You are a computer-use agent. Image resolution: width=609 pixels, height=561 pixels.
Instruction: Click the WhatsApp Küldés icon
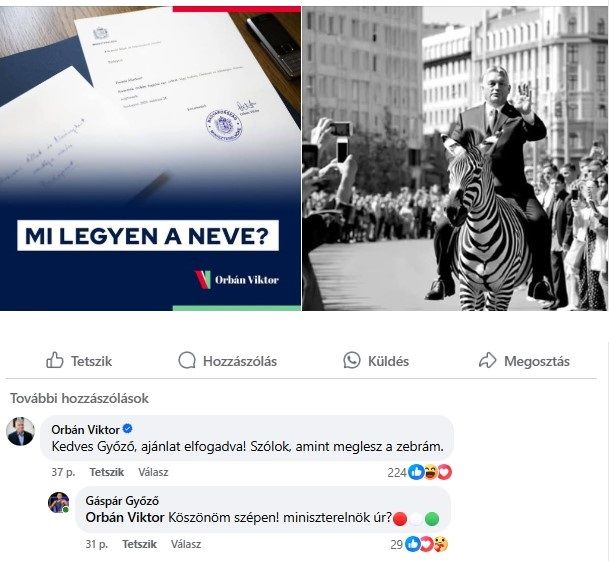[351, 361]
